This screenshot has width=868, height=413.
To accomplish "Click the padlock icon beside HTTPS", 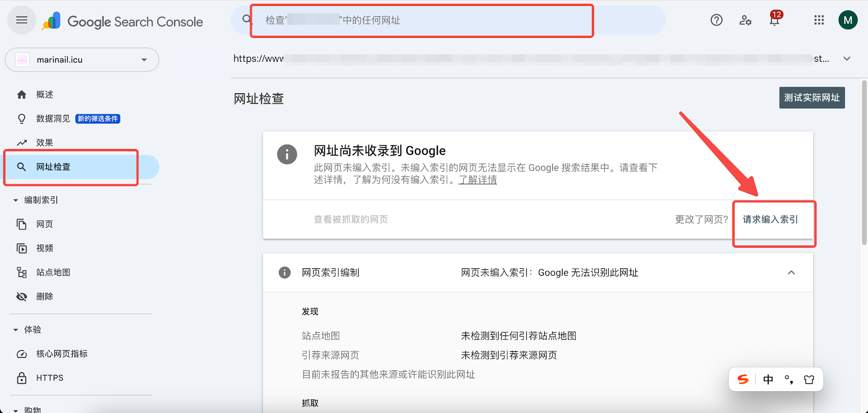I will coord(22,378).
